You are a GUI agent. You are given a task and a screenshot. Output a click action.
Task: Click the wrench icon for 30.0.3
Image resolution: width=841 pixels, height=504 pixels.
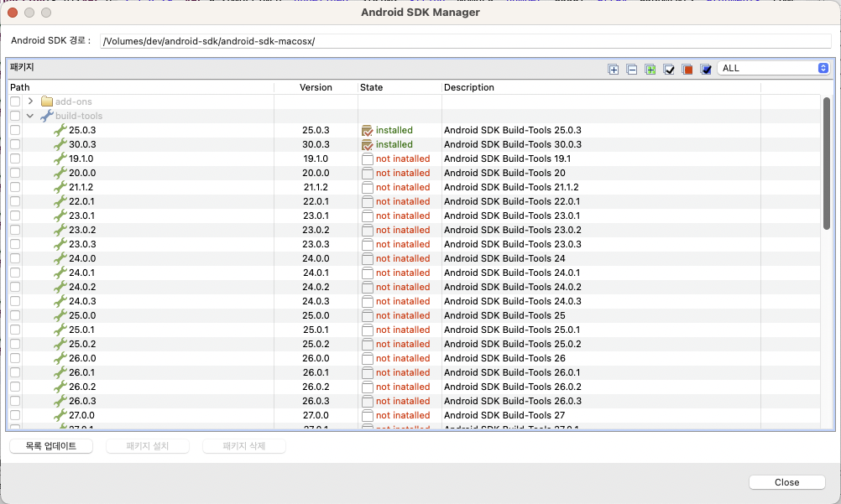pyautogui.click(x=60, y=144)
